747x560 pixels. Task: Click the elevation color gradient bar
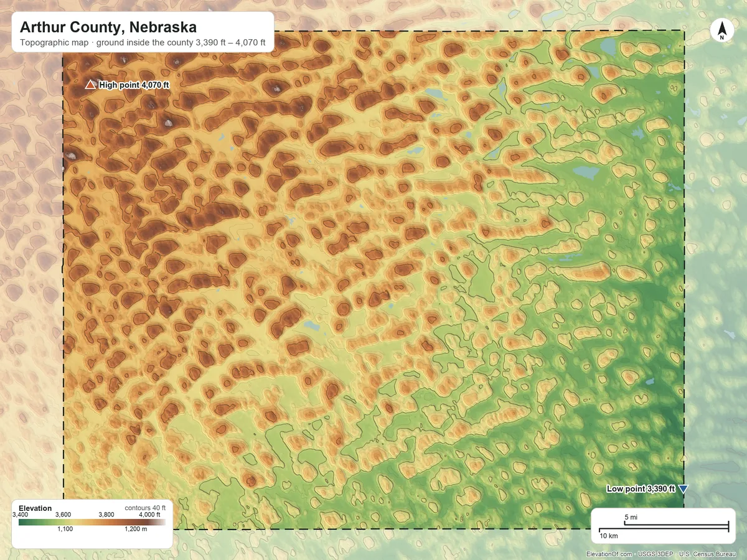pos(92,521)
